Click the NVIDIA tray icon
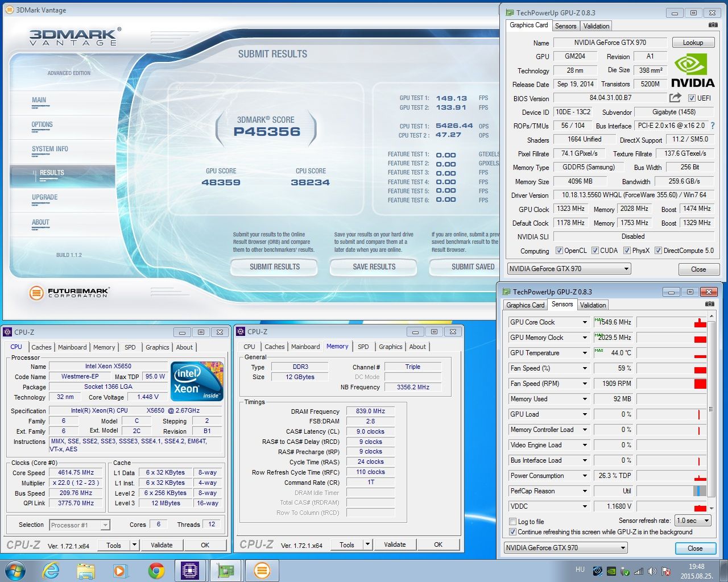This screenshot has width=728, height=582. 611,571
